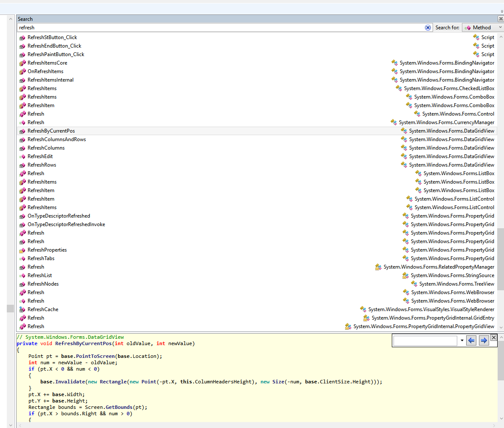Close the Search panel

point(501,19)
